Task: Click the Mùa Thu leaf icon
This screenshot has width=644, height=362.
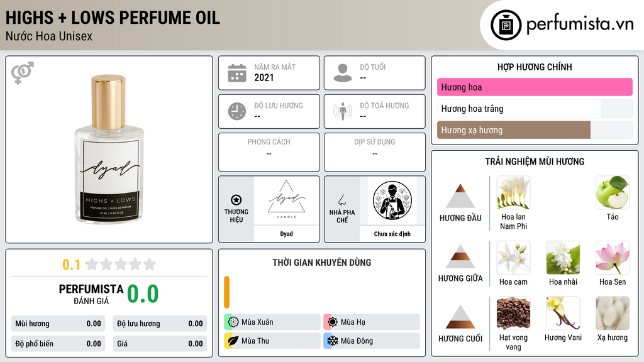Action: click(233, 341)
